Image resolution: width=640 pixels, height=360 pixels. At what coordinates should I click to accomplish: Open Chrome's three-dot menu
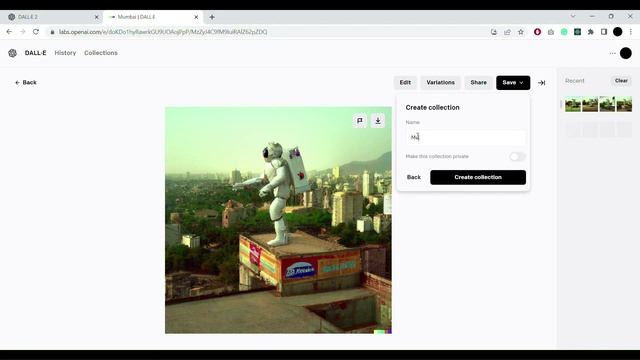pos(631,32)
